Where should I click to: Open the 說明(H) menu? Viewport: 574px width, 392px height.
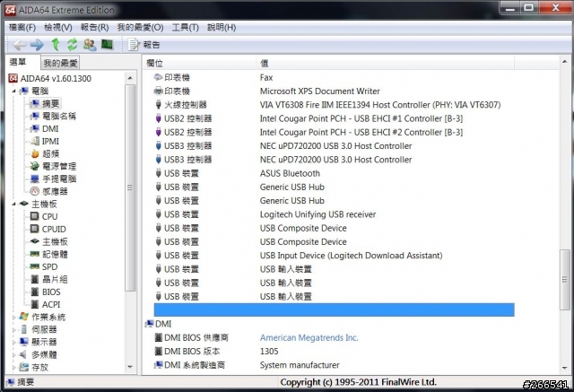[222, 28]
